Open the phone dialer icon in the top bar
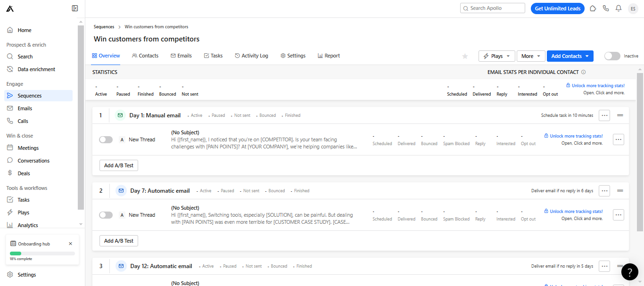644x286 pixels. 606,8
